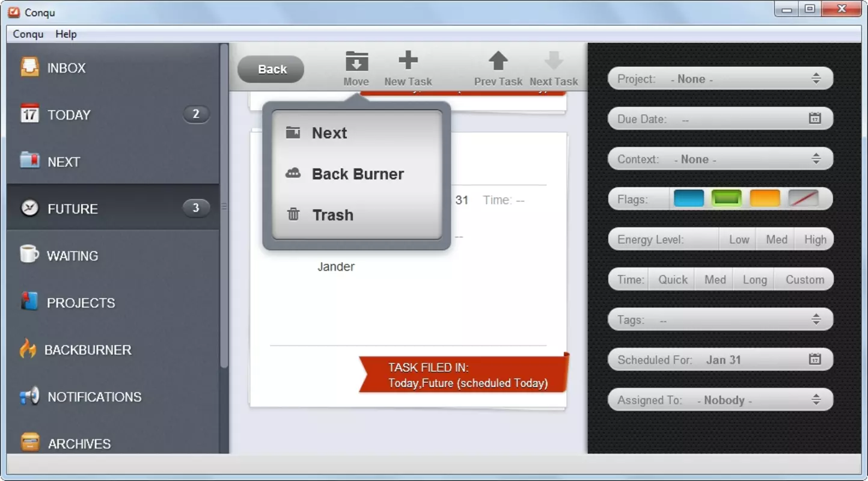
Task: Choose Custom time option
Action: 804,280
